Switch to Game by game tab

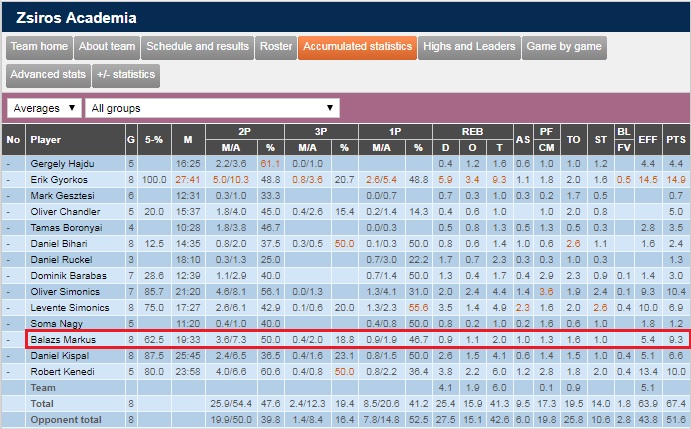(x=564, y=47)
